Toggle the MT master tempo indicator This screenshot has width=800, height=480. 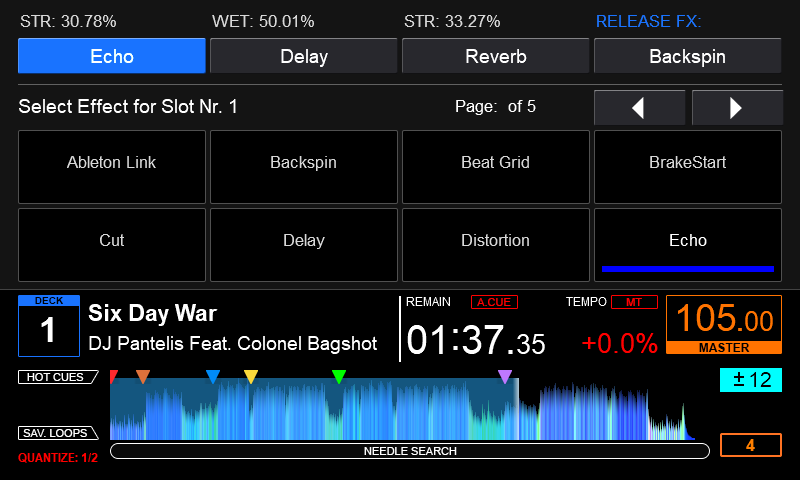(x=634, y=302)
